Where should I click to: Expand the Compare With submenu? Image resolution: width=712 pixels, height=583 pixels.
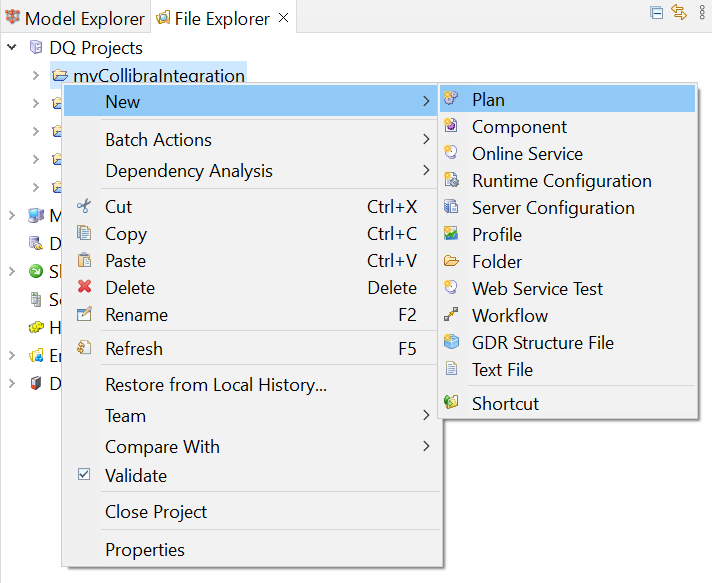pos(426,447)
